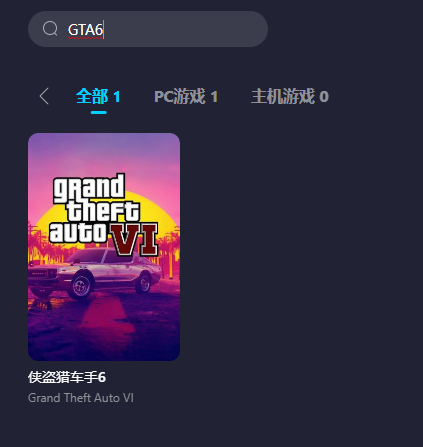This screenshot has height=447, width=423.
Task: Click the car in the cover artwork
Action: 96,273
